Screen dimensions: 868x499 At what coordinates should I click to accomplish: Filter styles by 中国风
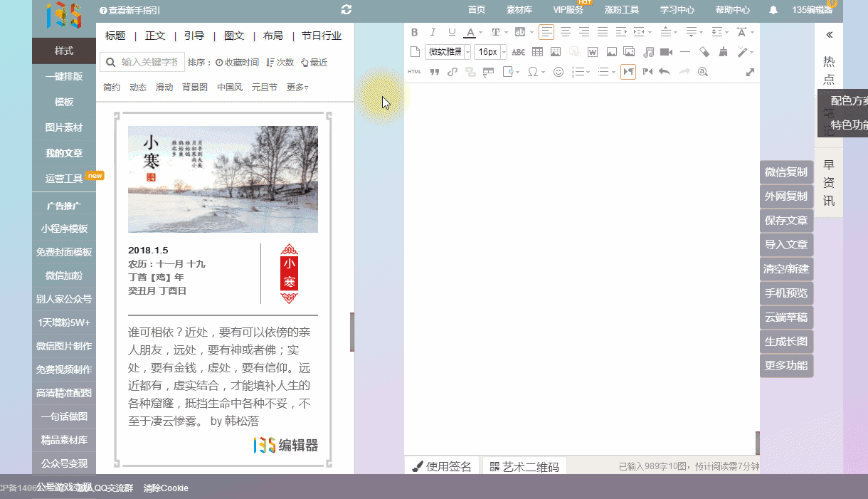tap(230, 88)
